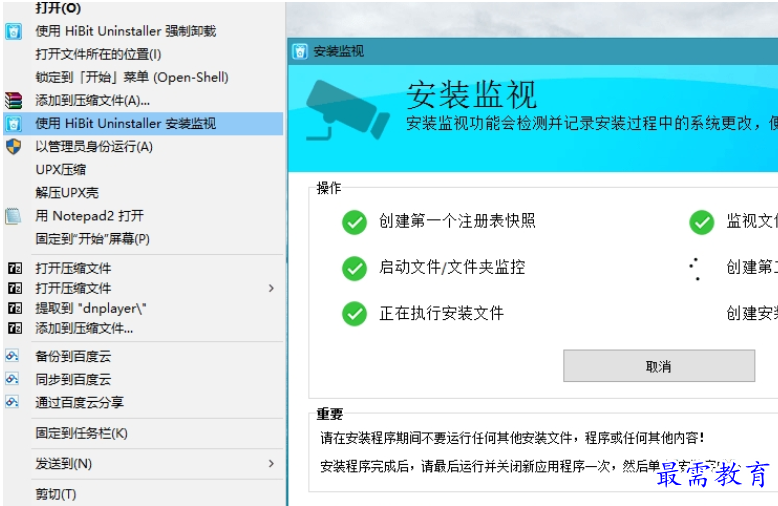Image resolution: width=778 pixels, height=506 pixels.
Task: Click the Baidu cloud icon beside 备份到百度云
Action: coord(12,356)
